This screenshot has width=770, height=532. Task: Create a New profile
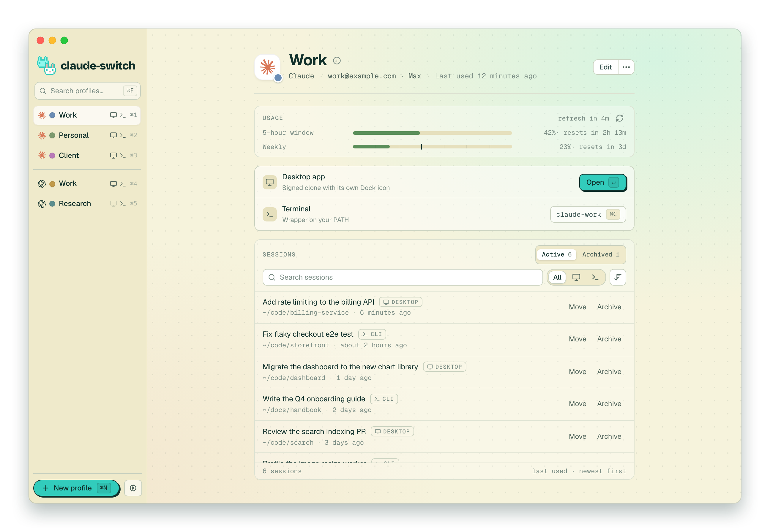(x=76, y=488)
